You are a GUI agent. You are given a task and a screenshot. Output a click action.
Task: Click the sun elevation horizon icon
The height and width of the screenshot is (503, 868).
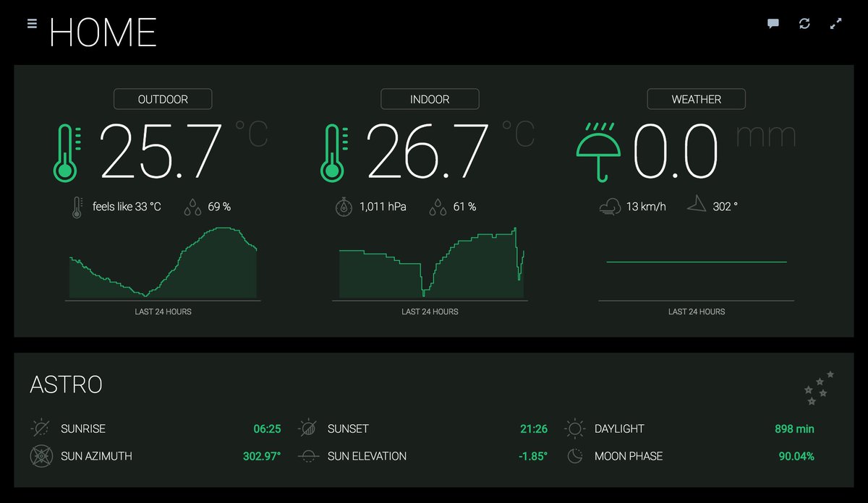point(308,456)
